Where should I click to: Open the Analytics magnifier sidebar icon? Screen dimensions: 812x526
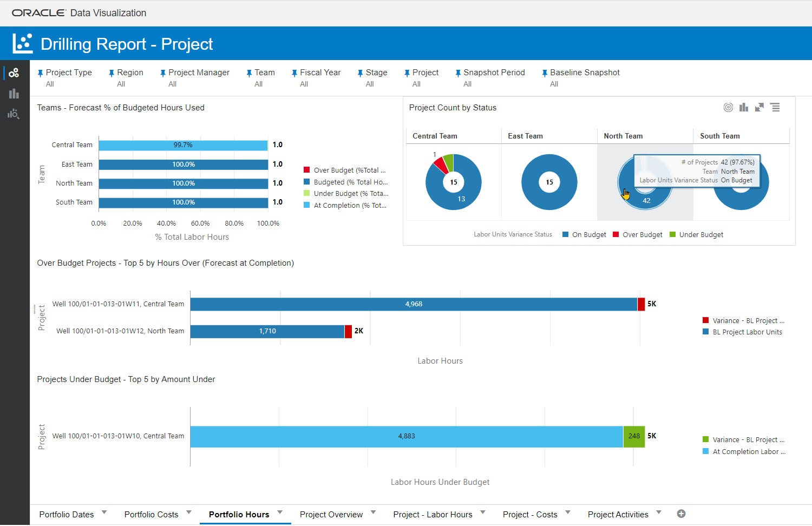coord(14,114)
